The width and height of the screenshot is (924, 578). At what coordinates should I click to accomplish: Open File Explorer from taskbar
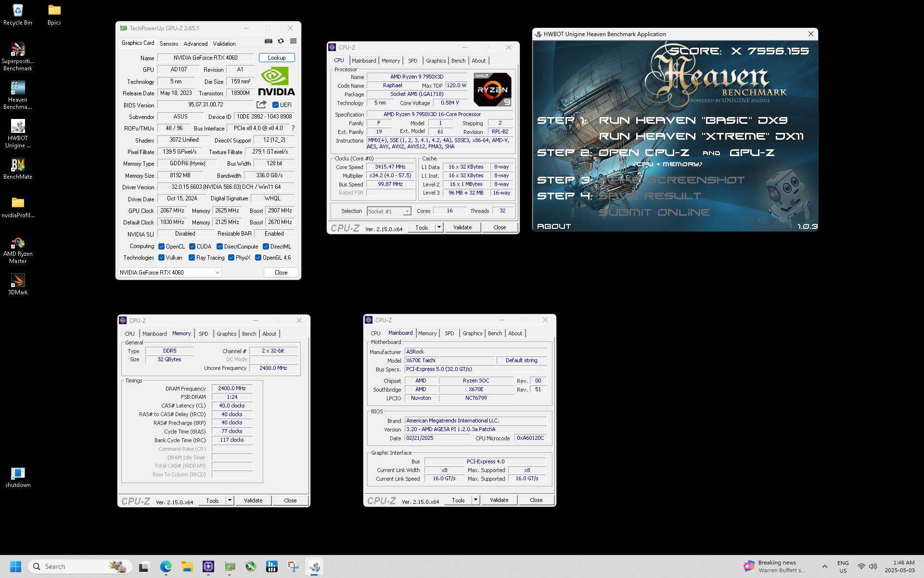coord(187,566)
